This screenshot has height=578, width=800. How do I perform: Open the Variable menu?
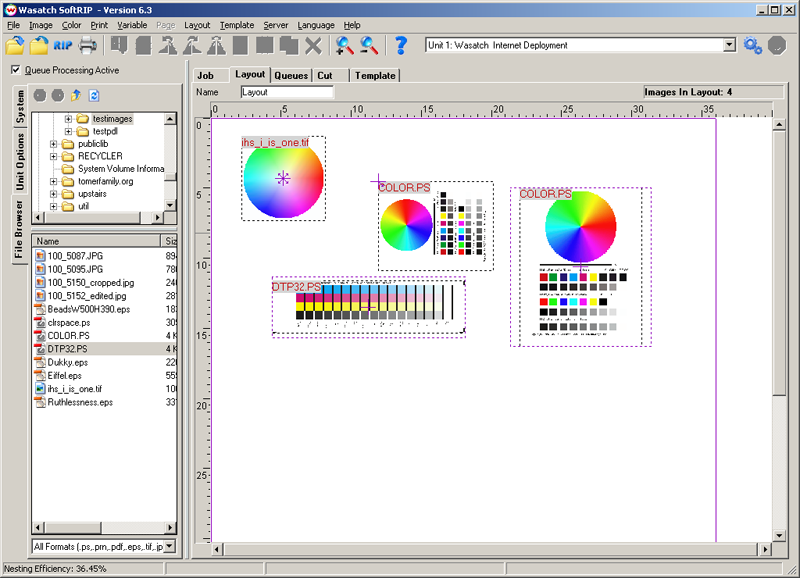click(x=132, y=25)
